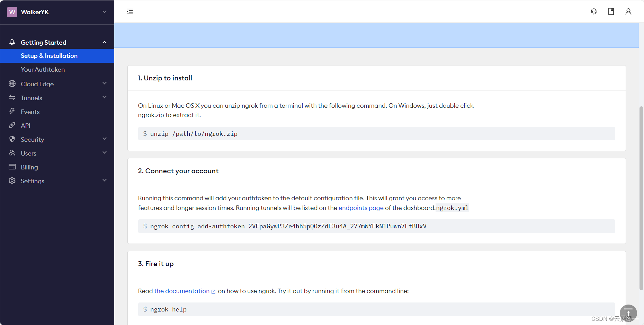Collapse the Getting Started section

tap(105, 42)
